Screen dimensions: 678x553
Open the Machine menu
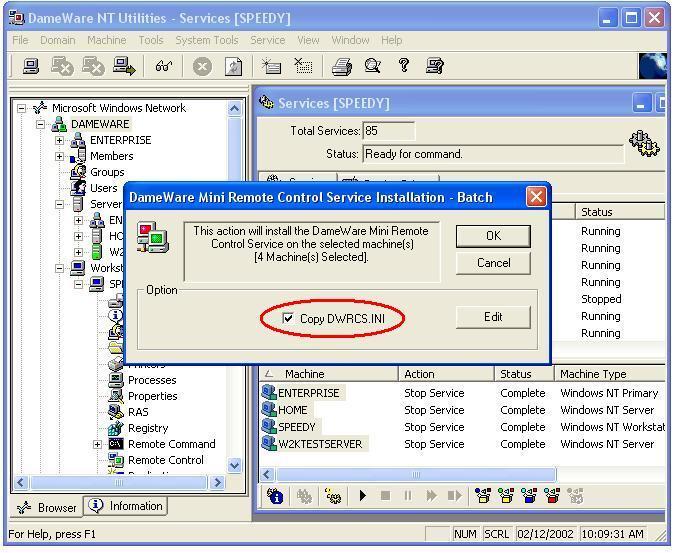click(106, 40)
